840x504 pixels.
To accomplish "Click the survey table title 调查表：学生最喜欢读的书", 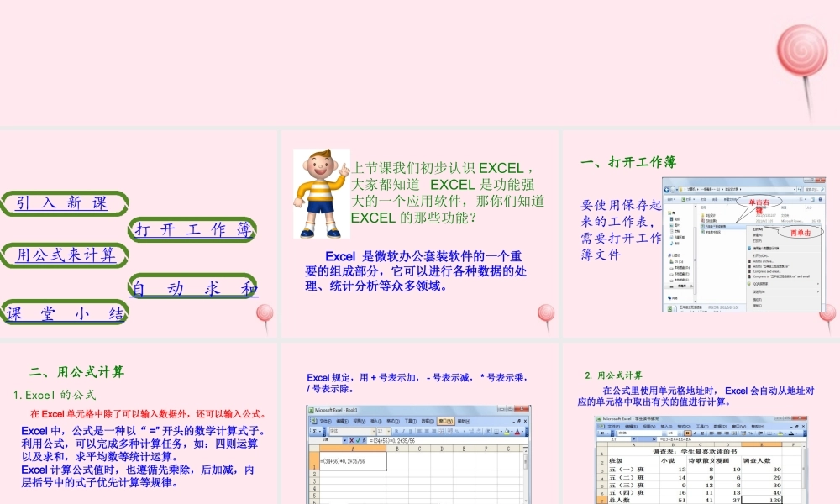I will tap(694, 452).
